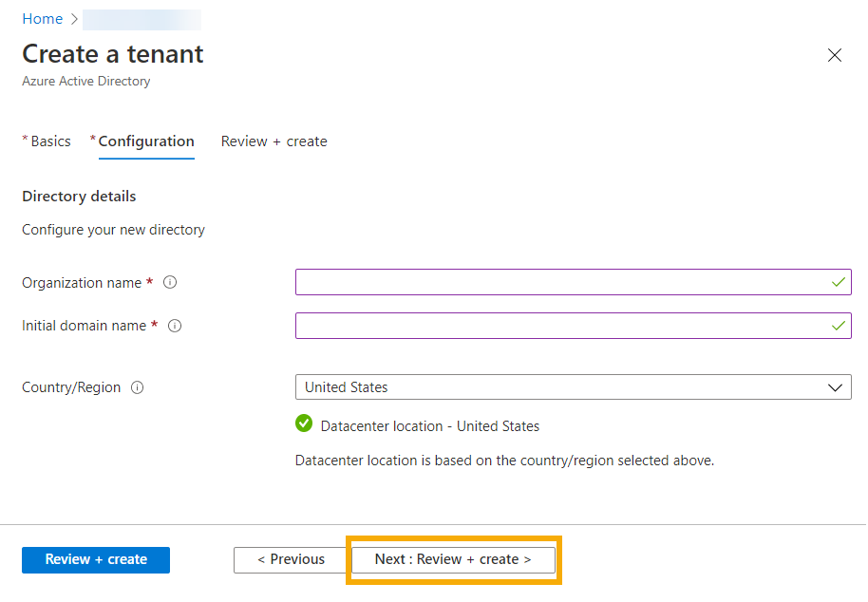Click the Country/Region dropdown chevron arrow
Screen dimensions: 868x602
[835, 386]
